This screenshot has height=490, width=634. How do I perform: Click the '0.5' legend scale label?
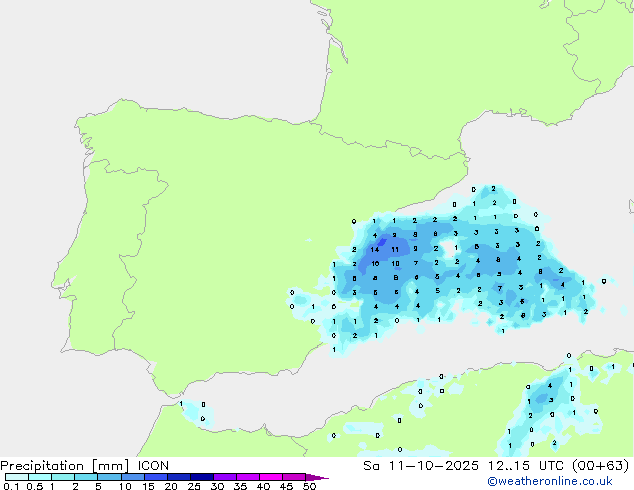pos(35,486)
